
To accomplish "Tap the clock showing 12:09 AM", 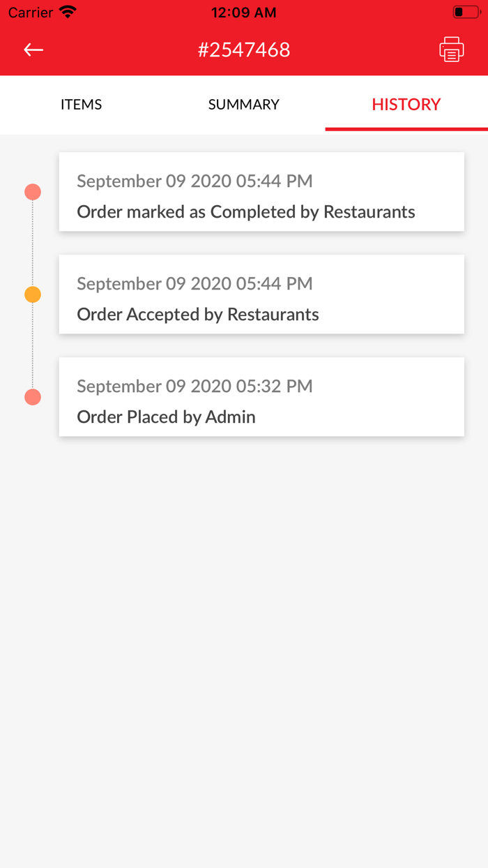I will 243,11.
